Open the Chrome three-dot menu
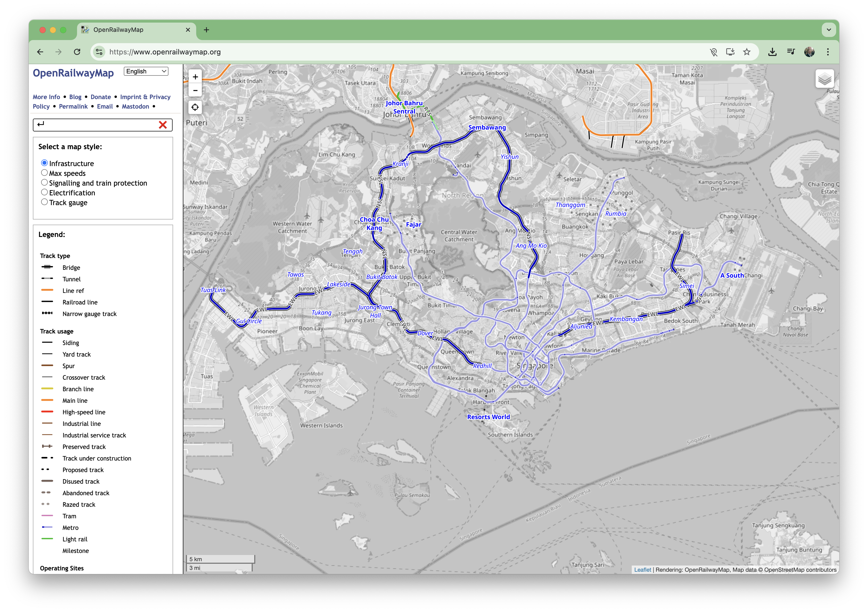Viewport: 868px width, 612px height. (x=828, y=52)
